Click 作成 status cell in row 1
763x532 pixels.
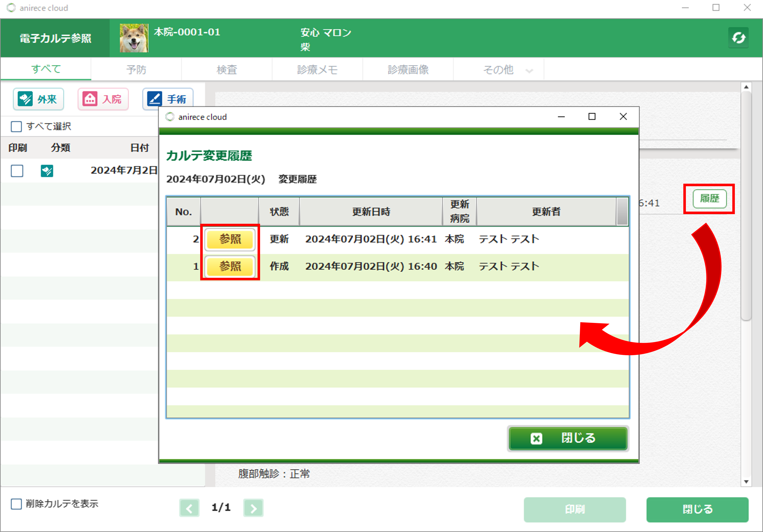[279, 266]
